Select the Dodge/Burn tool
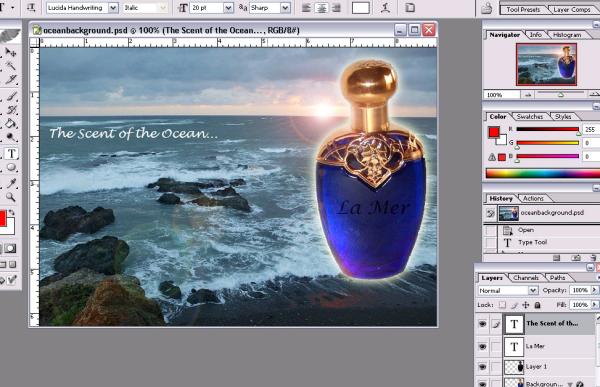The width and height of the screenshot is (600, 387). 11,138
